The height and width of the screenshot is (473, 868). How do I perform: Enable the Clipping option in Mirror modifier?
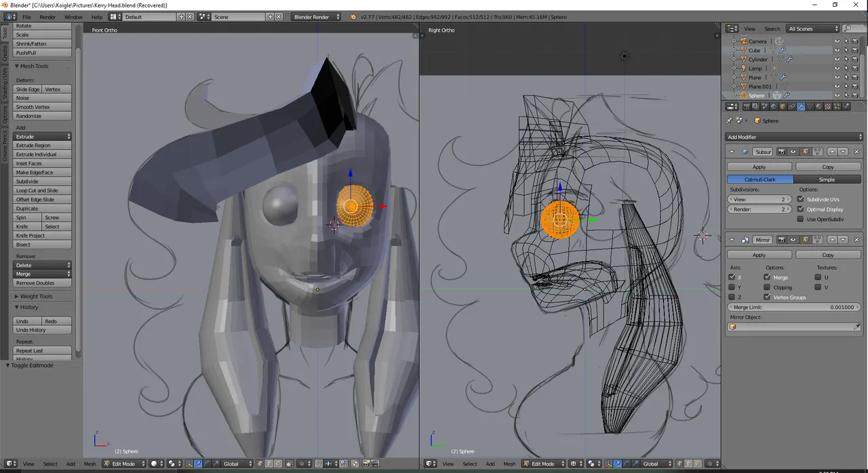[767, 287]
